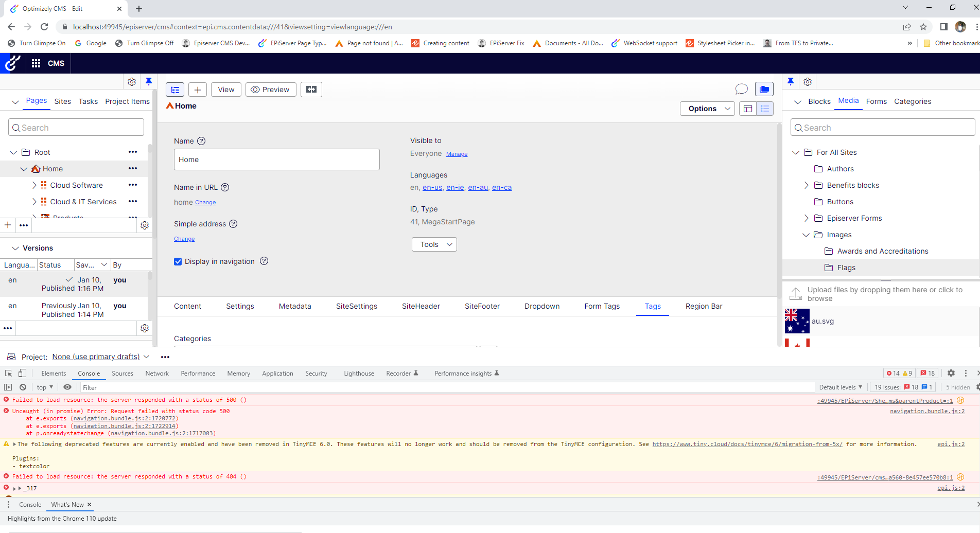Click the Preview button
This screenshot has width=980, height=533.
[x=271, y=90]
